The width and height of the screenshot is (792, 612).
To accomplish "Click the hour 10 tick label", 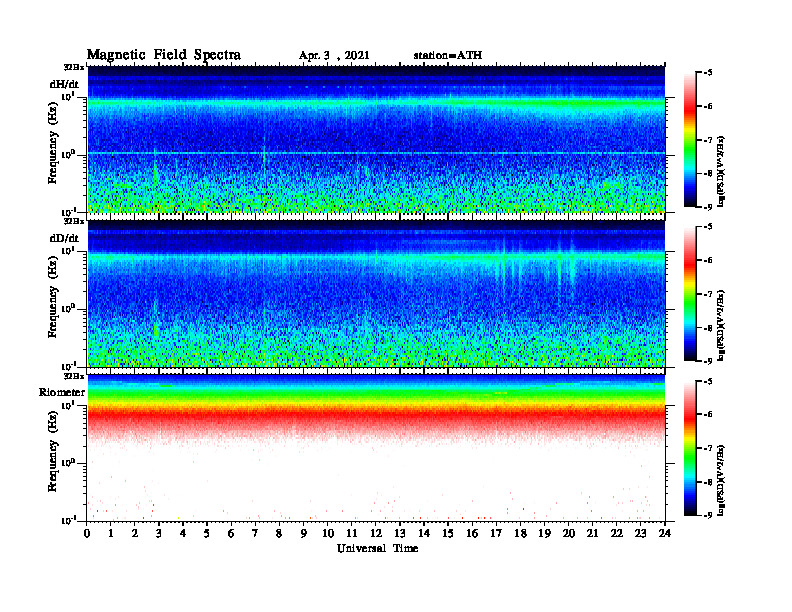I will pyautogui.click(x=328, y=534).
